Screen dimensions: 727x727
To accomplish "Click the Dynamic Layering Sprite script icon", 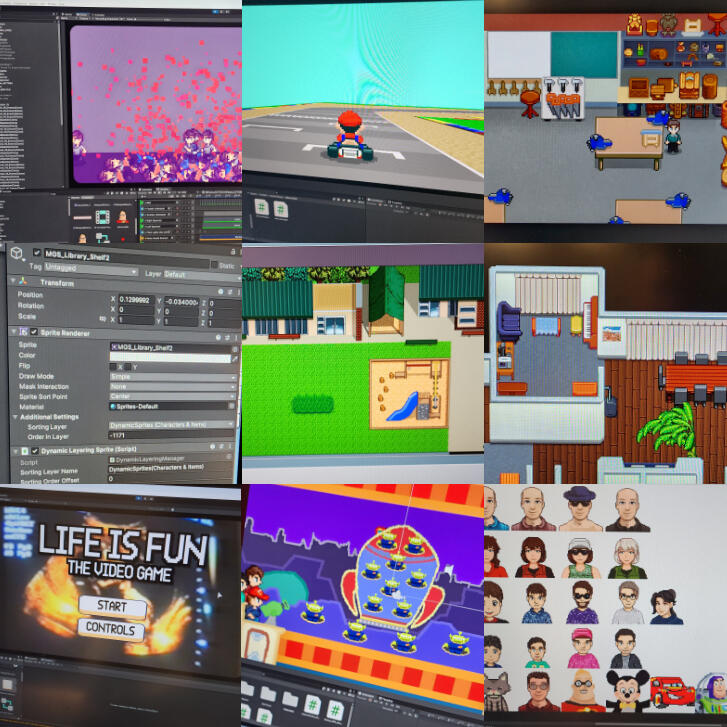I will (22, 450).
